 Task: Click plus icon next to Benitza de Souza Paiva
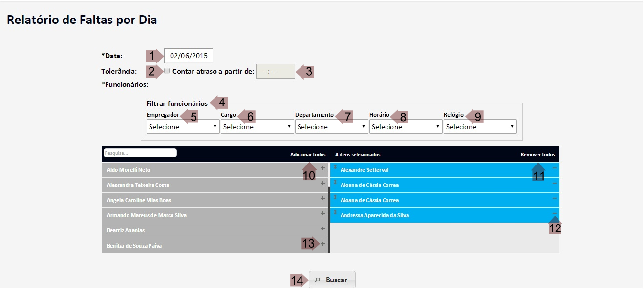point(322,244)
